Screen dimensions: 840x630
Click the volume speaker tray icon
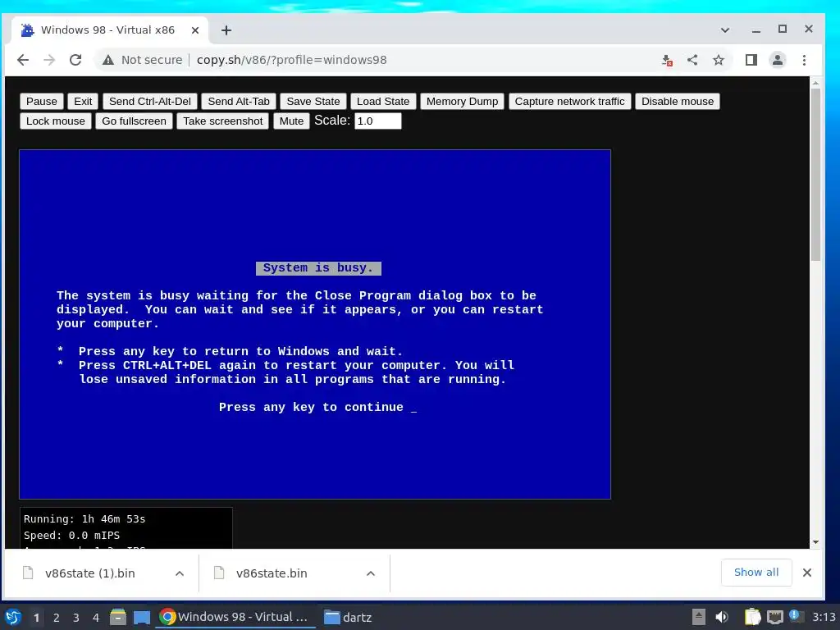[722, 617]
